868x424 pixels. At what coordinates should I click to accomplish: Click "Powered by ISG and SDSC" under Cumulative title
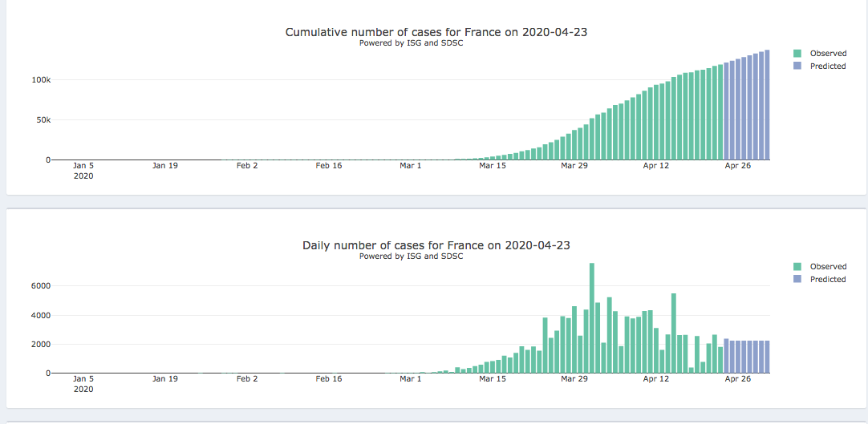[411, 43]
